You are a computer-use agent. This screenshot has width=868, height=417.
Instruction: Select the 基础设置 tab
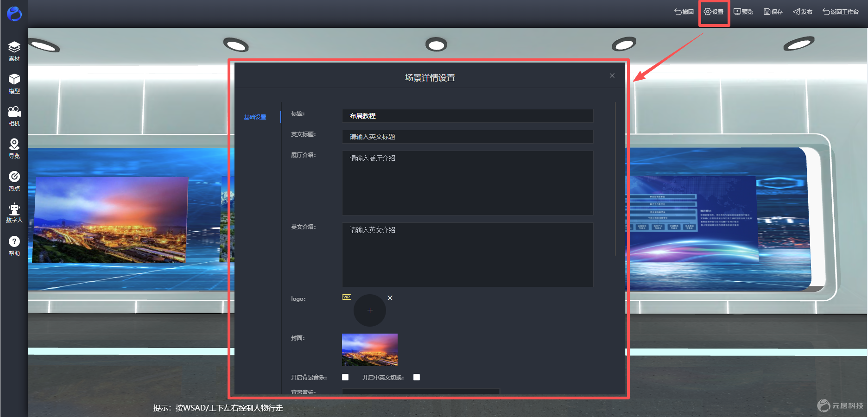tap(255, 117)
